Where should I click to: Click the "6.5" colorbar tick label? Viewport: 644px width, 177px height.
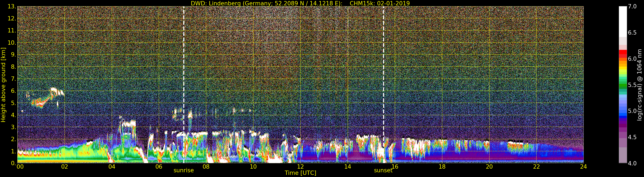632,33
